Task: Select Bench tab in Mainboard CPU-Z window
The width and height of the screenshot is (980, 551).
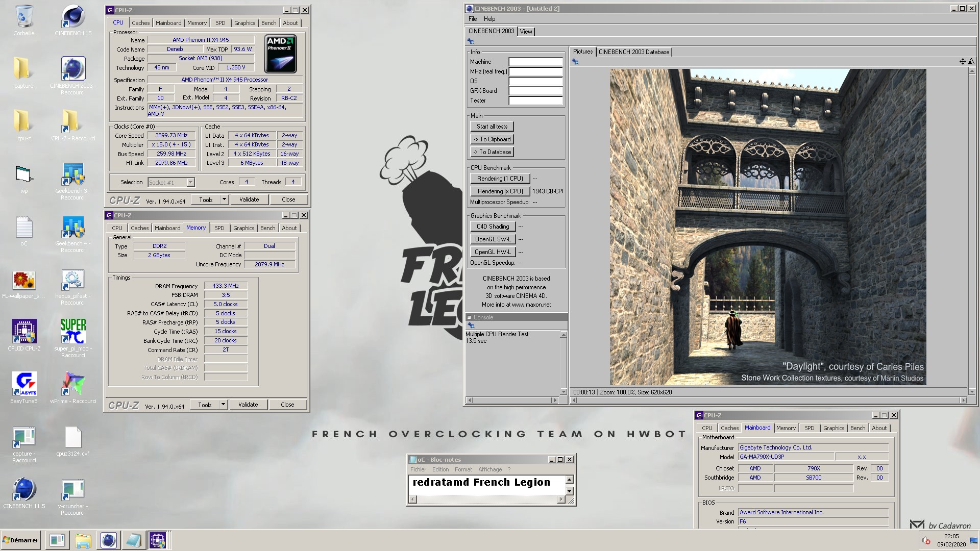Action: pos(857,428)
